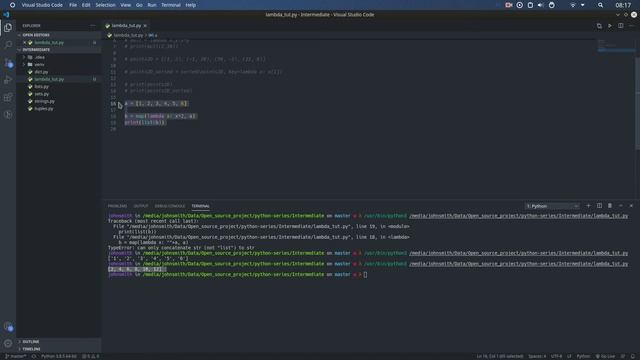The height and width of the screenshot is (360, 640).
Task: Close the lambda_tut.py editor tab
Action: [x=145, y=26]
